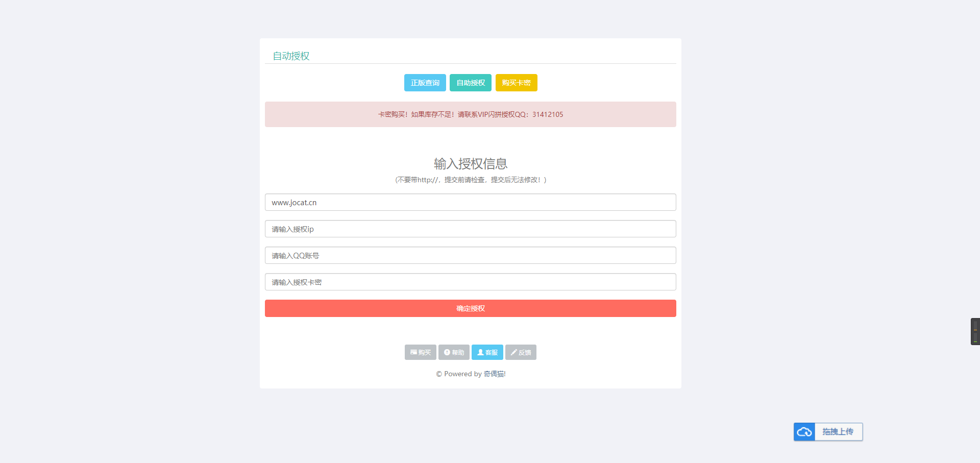980x463 pixels.
Task: Click the pink 卡密购买 notice banner
Action: click(x=470, y=114)
